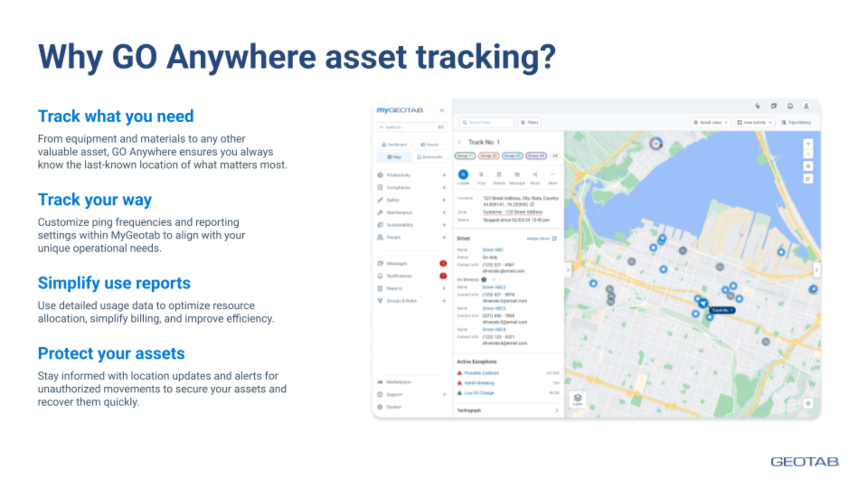Go back from Truck No. 1 panel
Screen dimensions: 868x488
(x=459, y=142)
